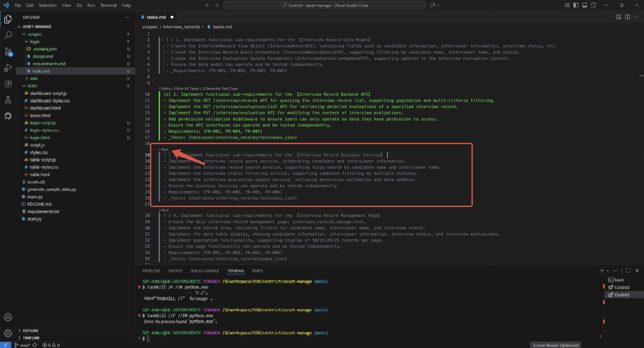Expand the OUTLINE section
Screen dimensions: 644x348
click(30, 331)
